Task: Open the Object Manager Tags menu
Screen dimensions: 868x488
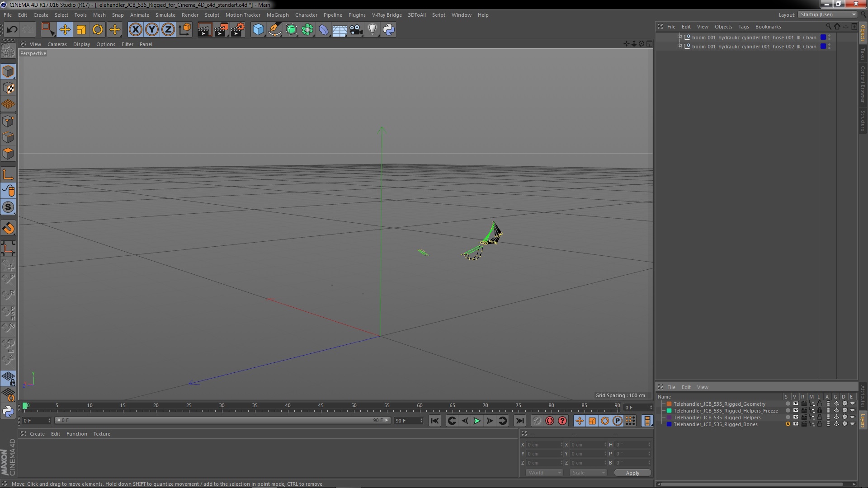Action: tap(744, 27)
